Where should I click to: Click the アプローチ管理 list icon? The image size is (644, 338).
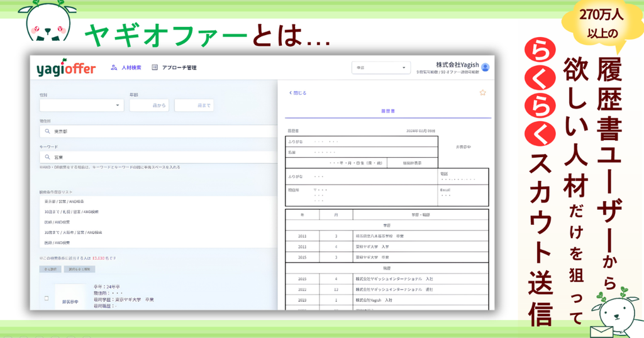pos(155,67)
